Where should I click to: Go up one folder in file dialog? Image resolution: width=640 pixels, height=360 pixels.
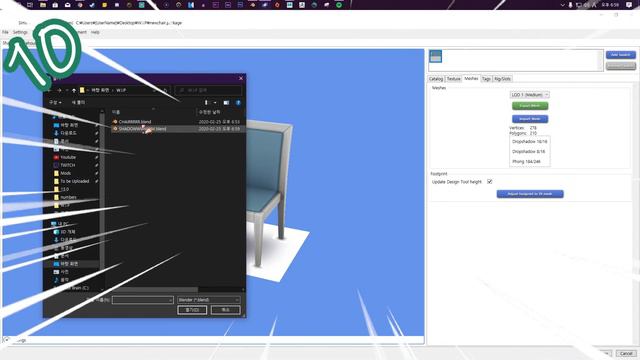tap(74, 90)
